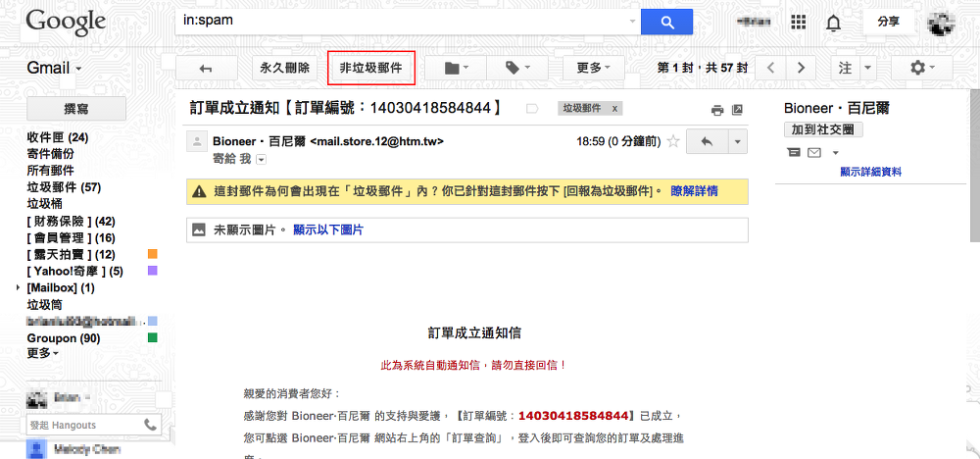This screenshot has width=980, height=459.
Task: Open message in new window icon
Action: click(x=738, y=110)
